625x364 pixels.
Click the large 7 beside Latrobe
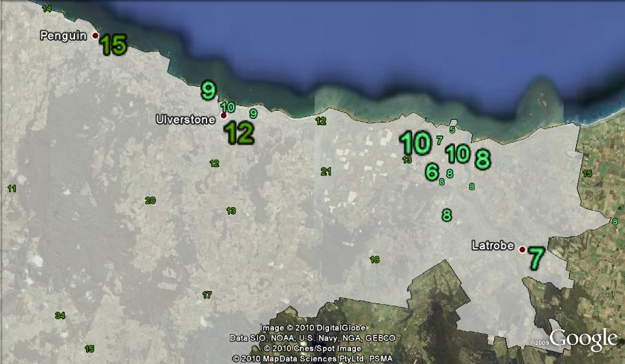(536, 258)
